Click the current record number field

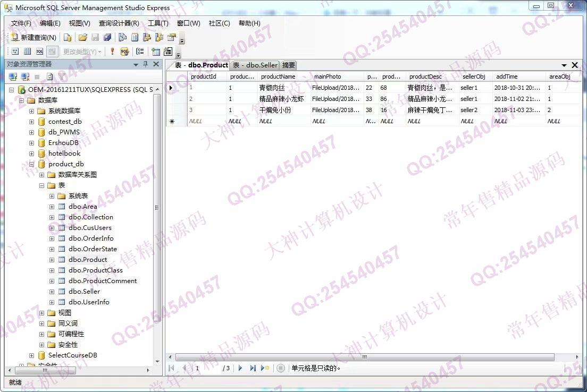(207, 368)
